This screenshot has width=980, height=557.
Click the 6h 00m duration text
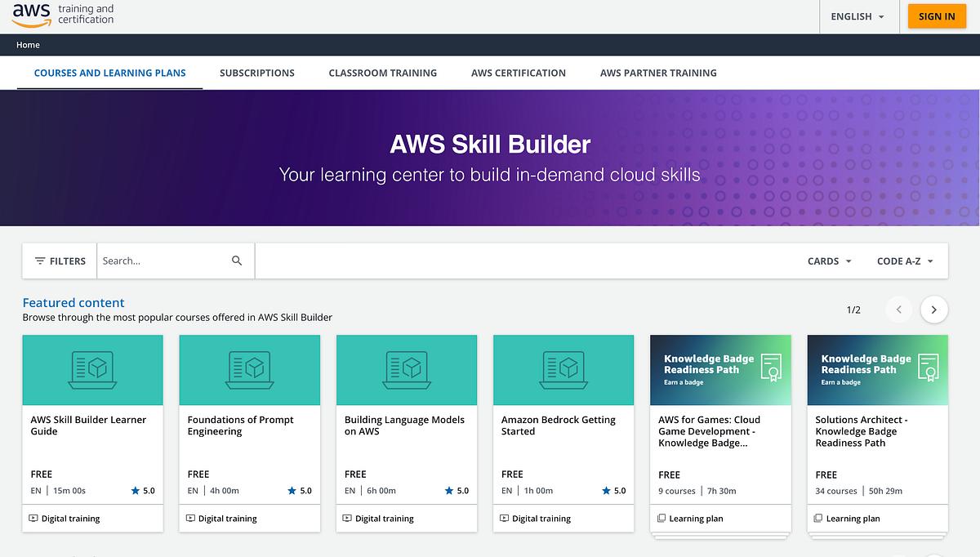[381, 491]
